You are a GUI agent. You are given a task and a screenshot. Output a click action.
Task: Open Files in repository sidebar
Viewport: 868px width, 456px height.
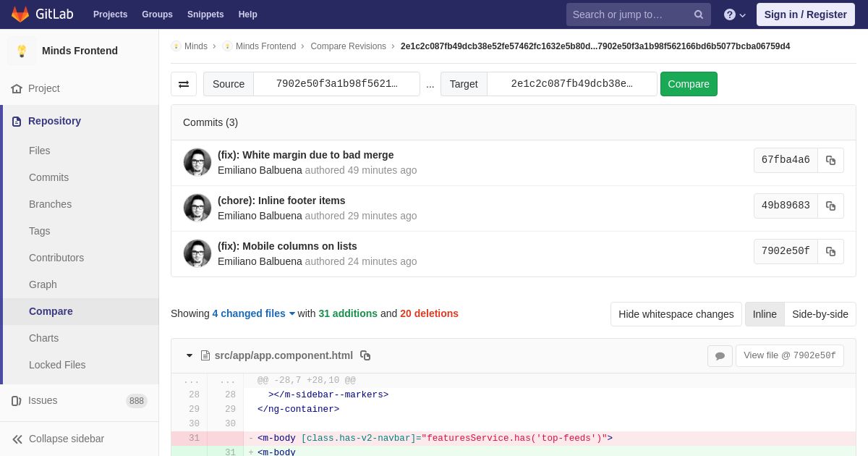(40, 151)
